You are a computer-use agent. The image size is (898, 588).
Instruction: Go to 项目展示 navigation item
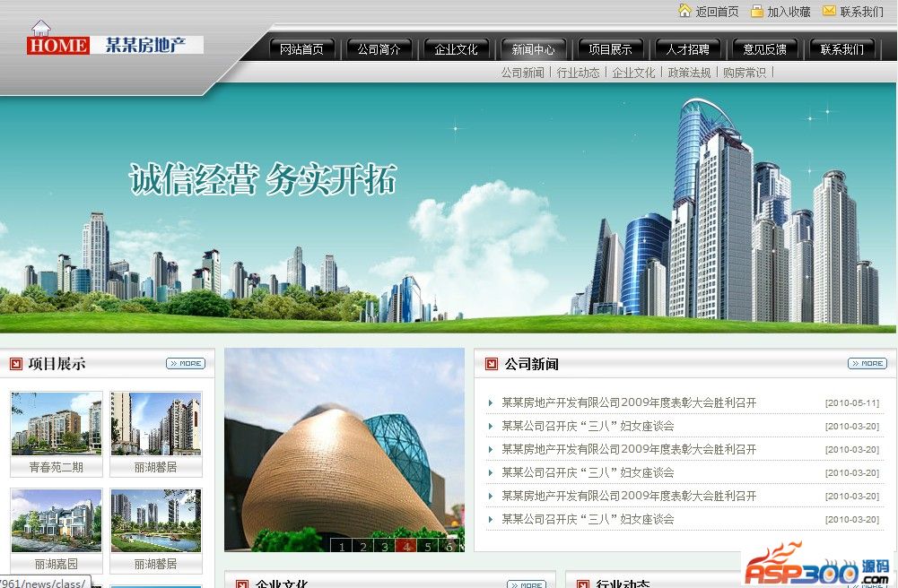pyautogui.click(x=611, y=49)
